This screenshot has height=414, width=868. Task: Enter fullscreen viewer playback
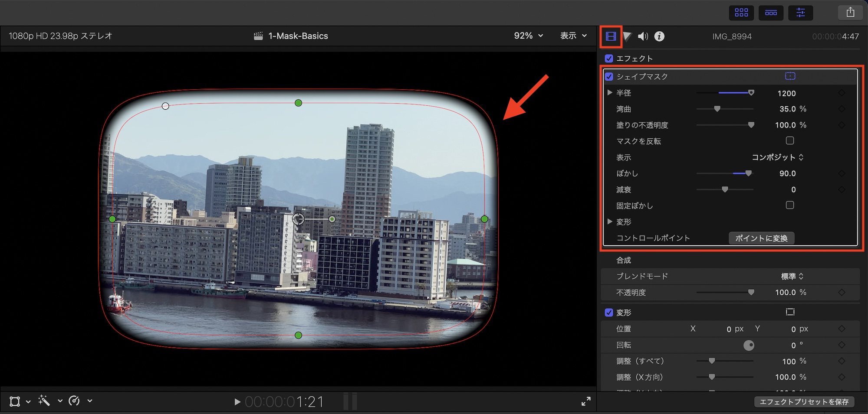click(586, 401)
